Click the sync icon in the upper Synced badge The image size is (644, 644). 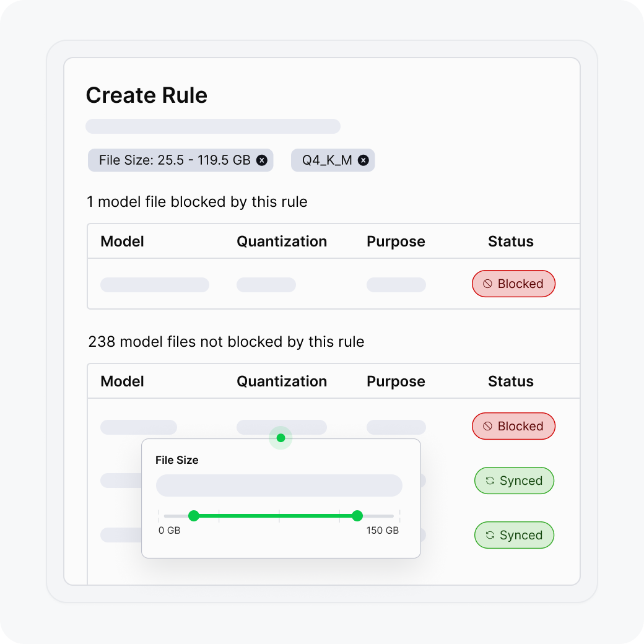pyautogui.click(x=490, y=481)
